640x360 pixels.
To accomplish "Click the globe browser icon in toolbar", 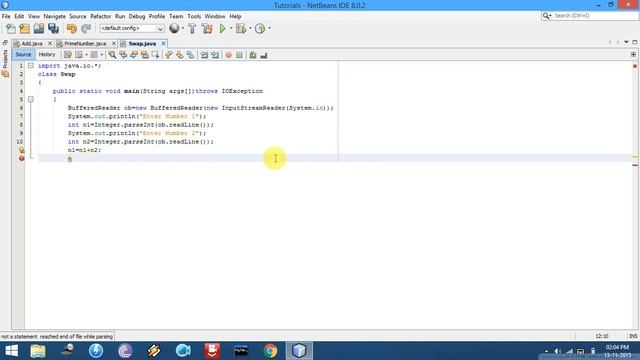I will click(x=174, y=28).
